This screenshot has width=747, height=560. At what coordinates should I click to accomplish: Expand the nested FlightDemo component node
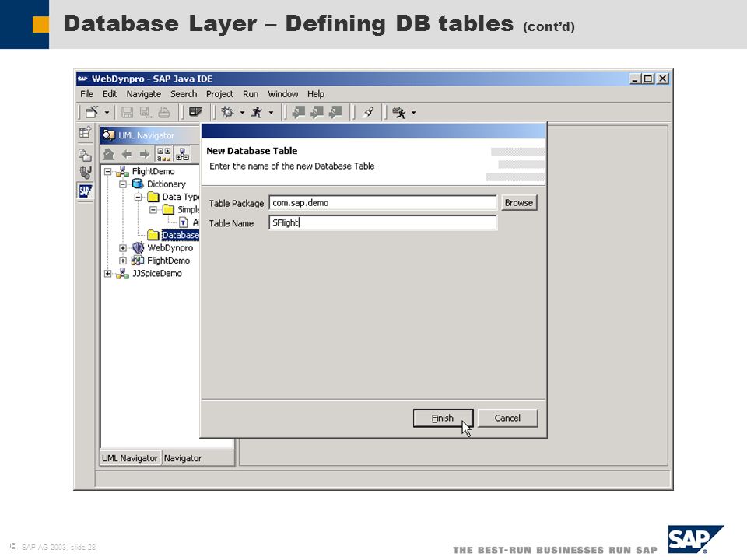[x=123, y=261]
